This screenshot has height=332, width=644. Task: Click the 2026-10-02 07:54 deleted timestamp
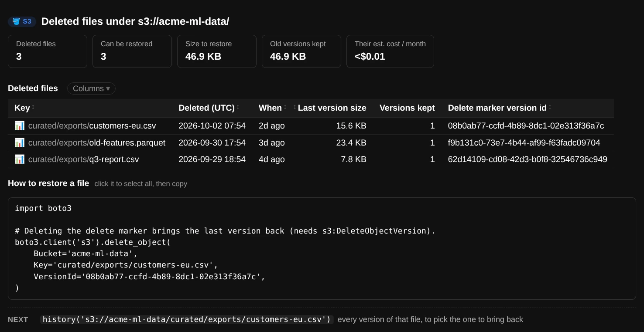[212, 126]
